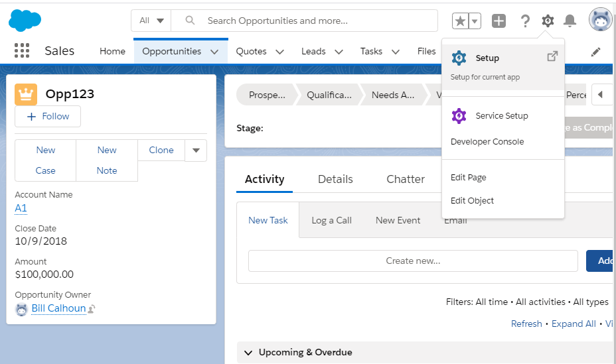Click the Close Date value 10/9/2018
The image size is (616, 364).
41,241
